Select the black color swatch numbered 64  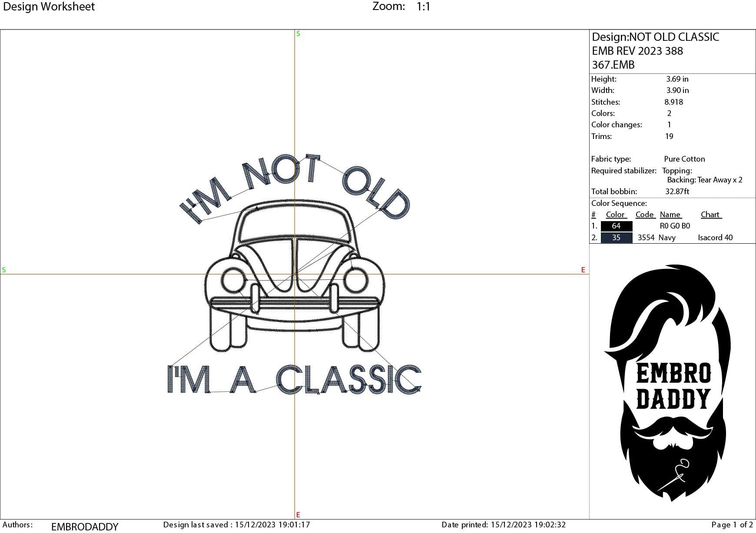[616, 226]
